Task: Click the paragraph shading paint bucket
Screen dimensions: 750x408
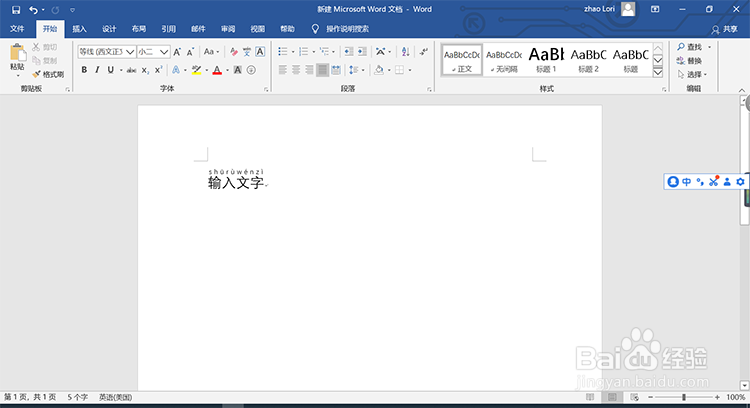Action: pos(379,70)
